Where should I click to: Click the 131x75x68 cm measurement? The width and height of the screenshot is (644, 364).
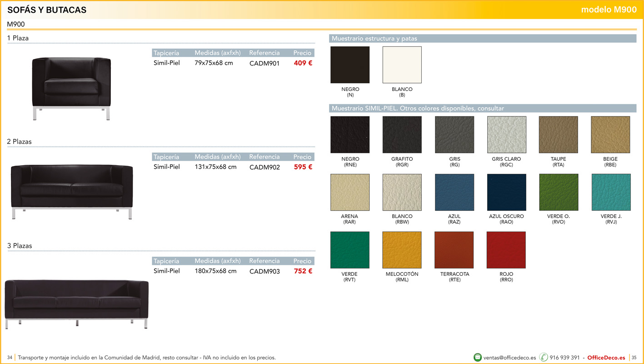point(215,167)
